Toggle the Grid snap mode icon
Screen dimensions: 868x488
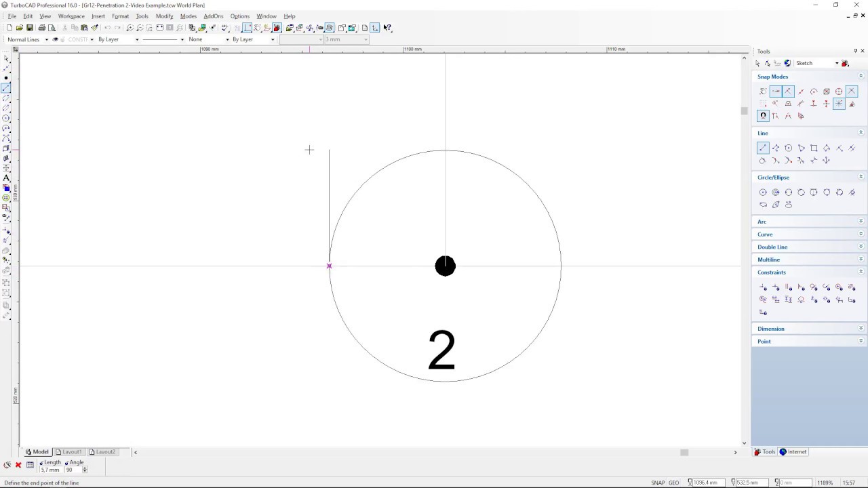[763, 104]
